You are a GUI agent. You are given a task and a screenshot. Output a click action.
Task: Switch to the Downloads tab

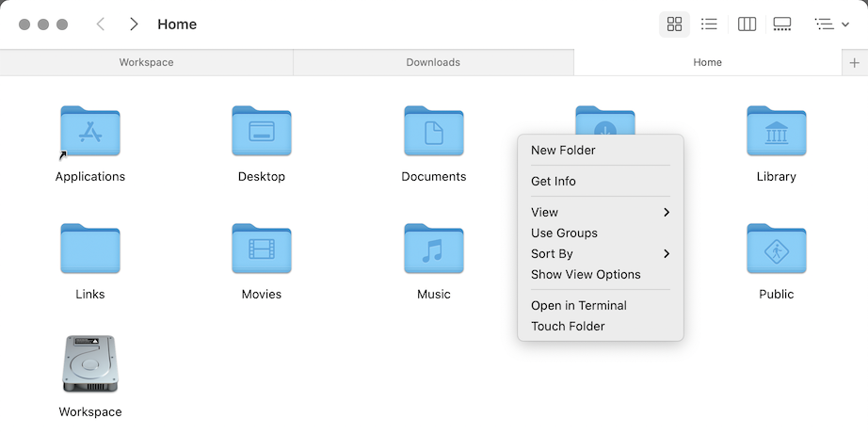(433, 62)
